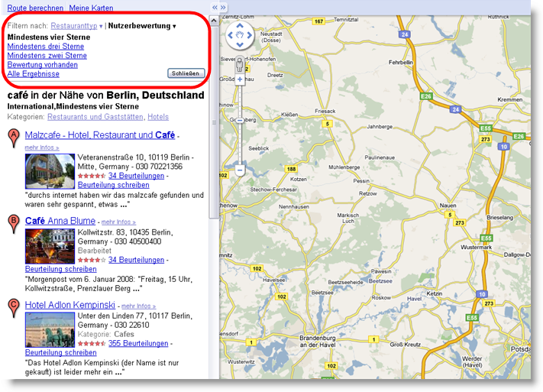
Task: Open 355 Beurteilungen for Hotel Adlon
Action: pos(138,343)
